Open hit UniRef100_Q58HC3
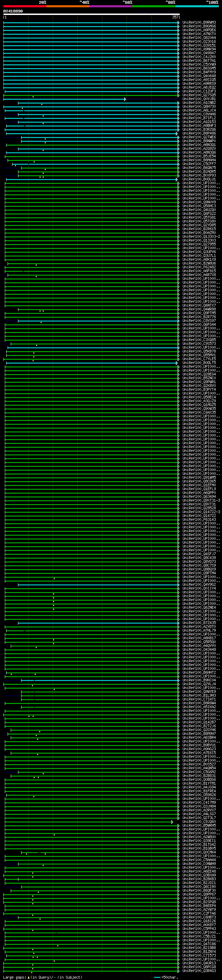This screenshot has height=980, width=222. [199, 206]
